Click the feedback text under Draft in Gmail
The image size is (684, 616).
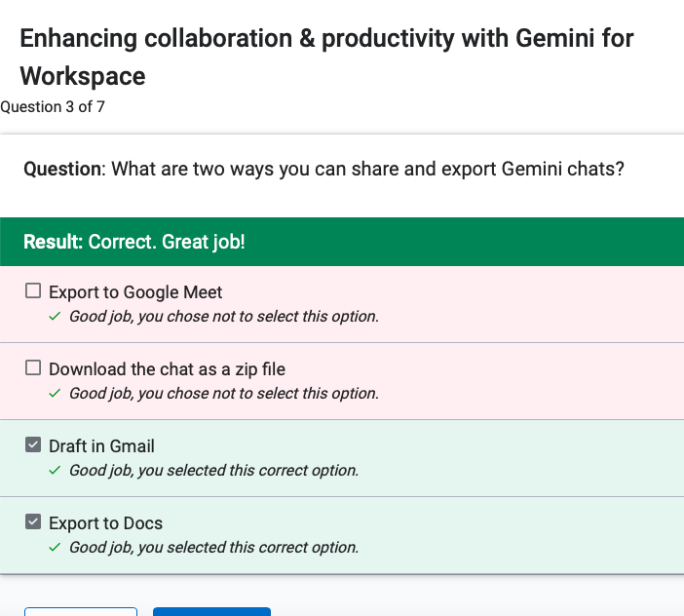click(213, 471)
